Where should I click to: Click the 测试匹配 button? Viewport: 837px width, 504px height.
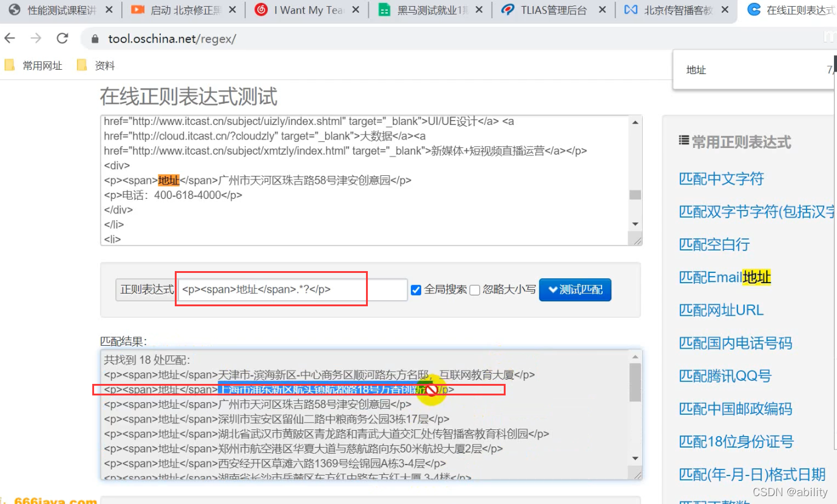click(x=575, y=290)
